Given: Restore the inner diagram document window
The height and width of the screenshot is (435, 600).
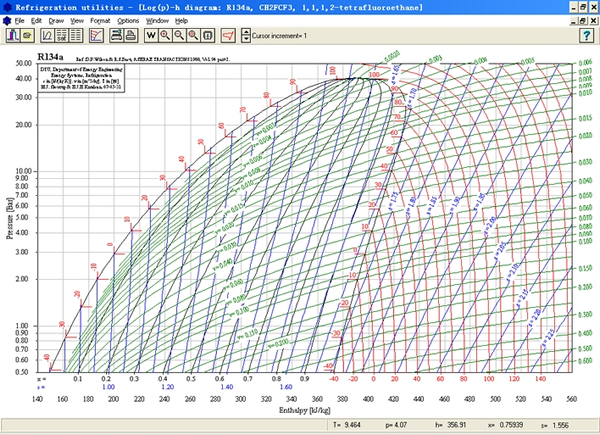Looking at the screenshot, I should (583, 21).
